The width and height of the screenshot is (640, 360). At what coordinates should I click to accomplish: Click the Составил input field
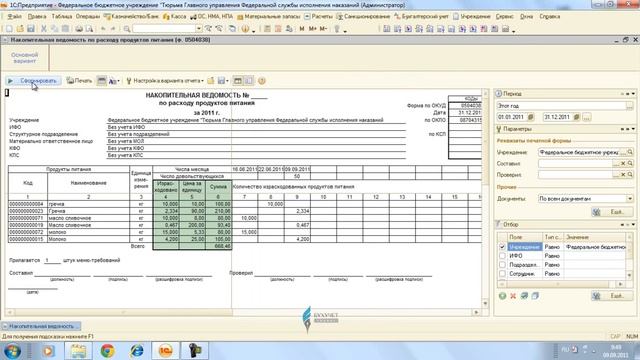pos(575,163)
